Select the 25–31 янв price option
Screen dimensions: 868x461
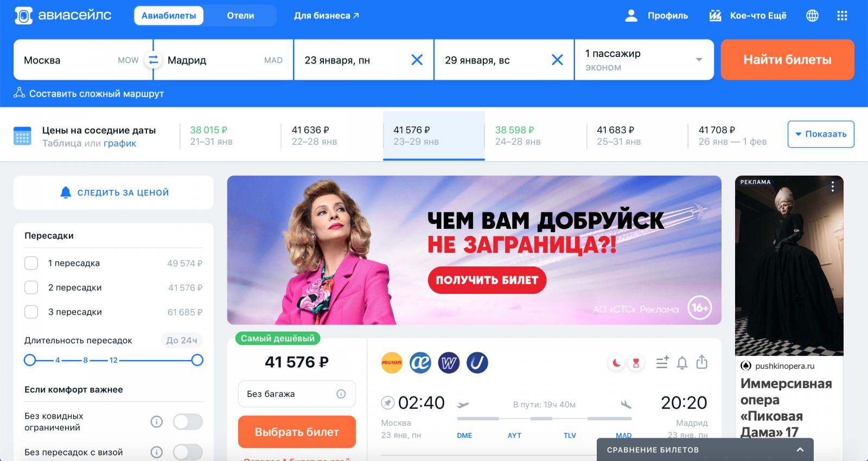[637, 136]
